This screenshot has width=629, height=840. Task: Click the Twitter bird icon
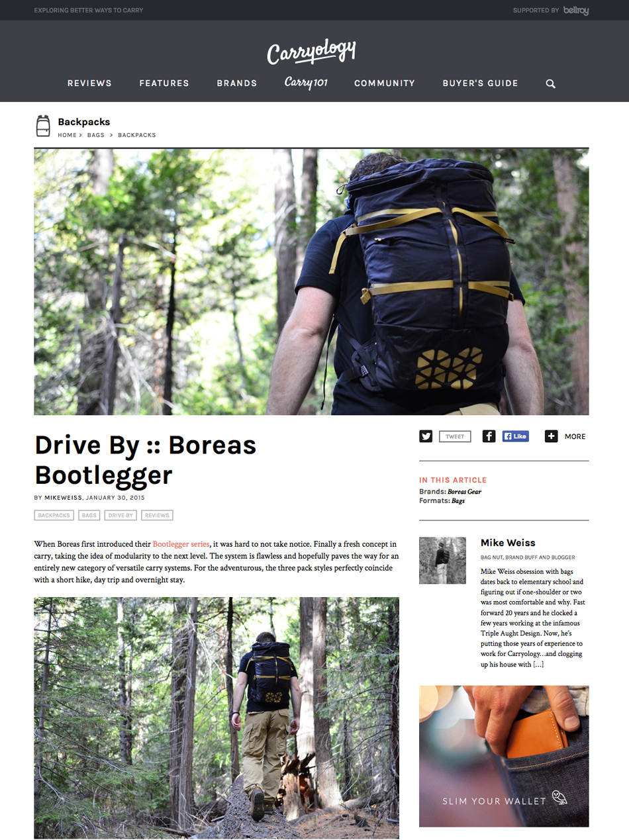(426, 436)
